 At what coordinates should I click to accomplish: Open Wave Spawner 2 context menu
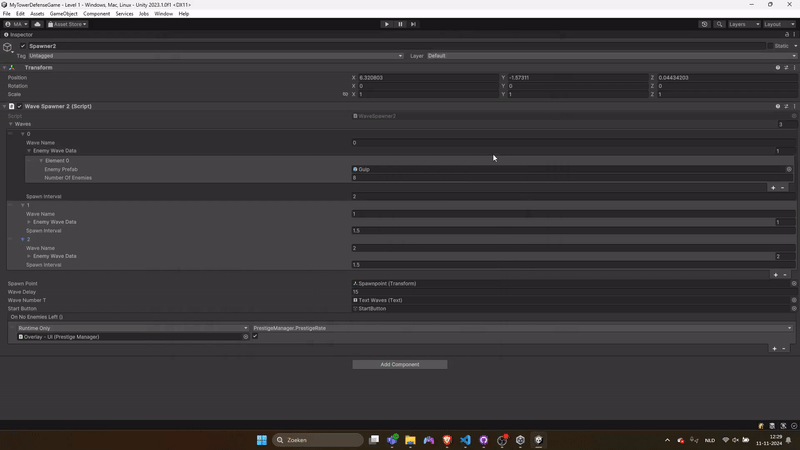(794, 106)
